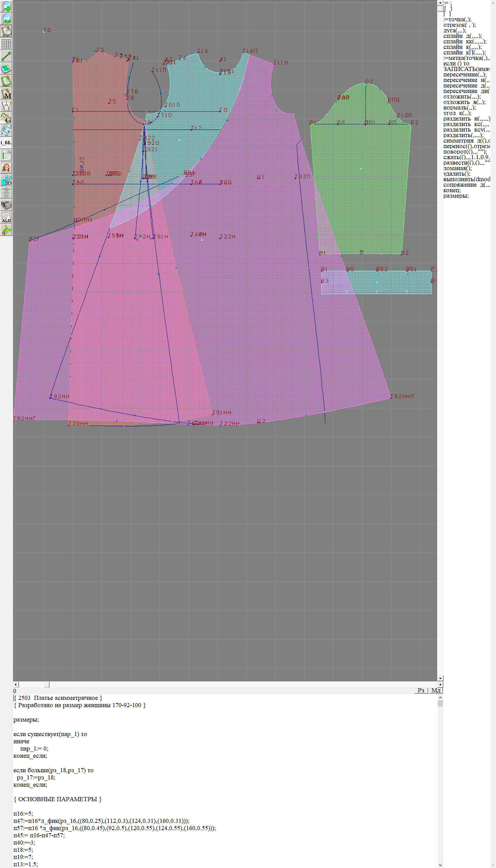Screen dimensions: 496x868
Task: Click in the code line 'п16:=5;'
Action: tap(23, 814)
